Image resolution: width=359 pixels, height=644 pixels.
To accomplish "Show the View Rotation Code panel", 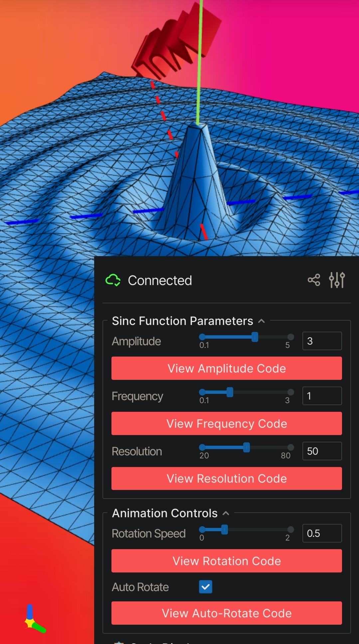I will click(x=227, y=561).
